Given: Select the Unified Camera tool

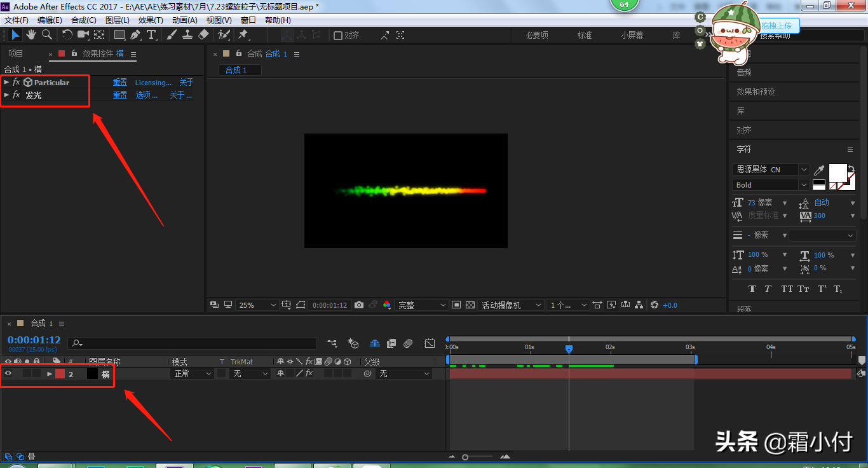Looking at the screenshot, I should pyautogui.click(x=83, y=34).
